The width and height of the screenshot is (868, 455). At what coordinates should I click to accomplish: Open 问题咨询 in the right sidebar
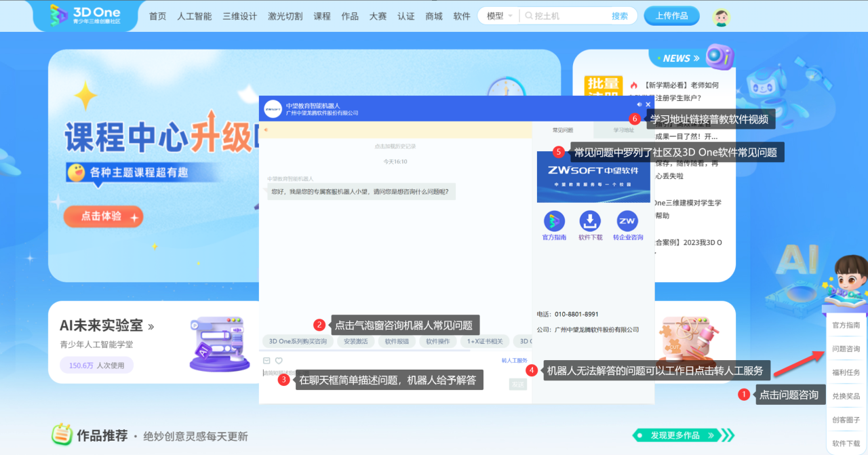point(846,349)
